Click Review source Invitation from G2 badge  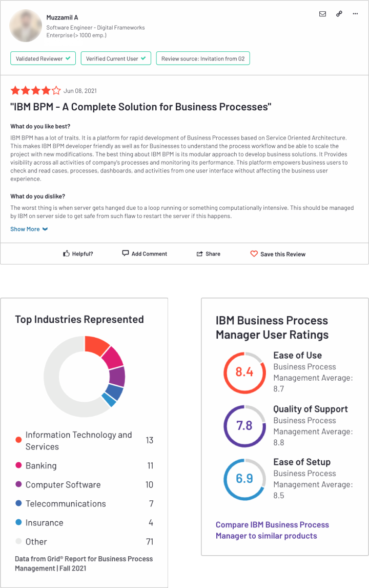(x=203, y=58)
